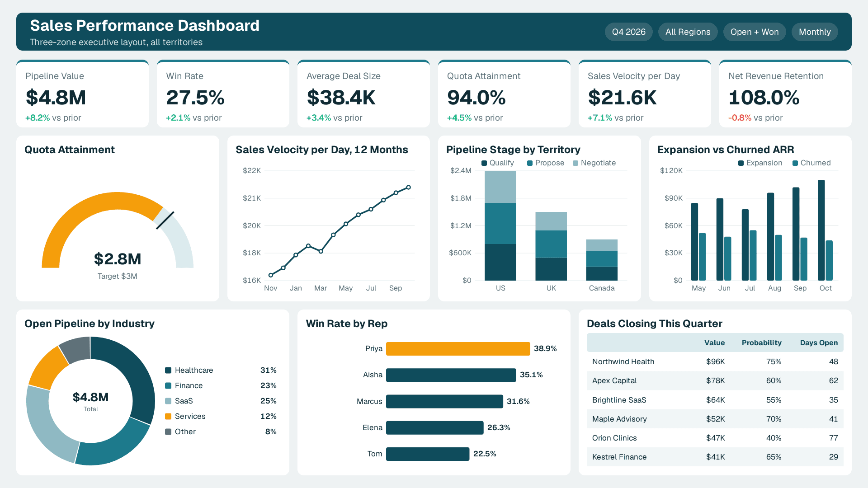Toggle the Propose legend swatch
Viewport: 868px width, 488px height.
pos(530,163)
